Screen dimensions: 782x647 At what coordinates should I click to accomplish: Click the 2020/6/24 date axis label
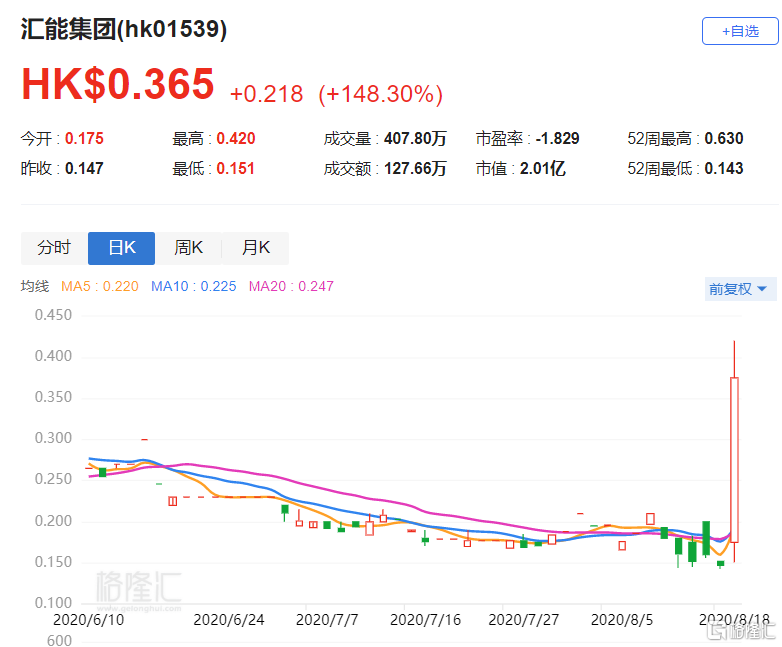pyautogui.click(x=228, y=620)
